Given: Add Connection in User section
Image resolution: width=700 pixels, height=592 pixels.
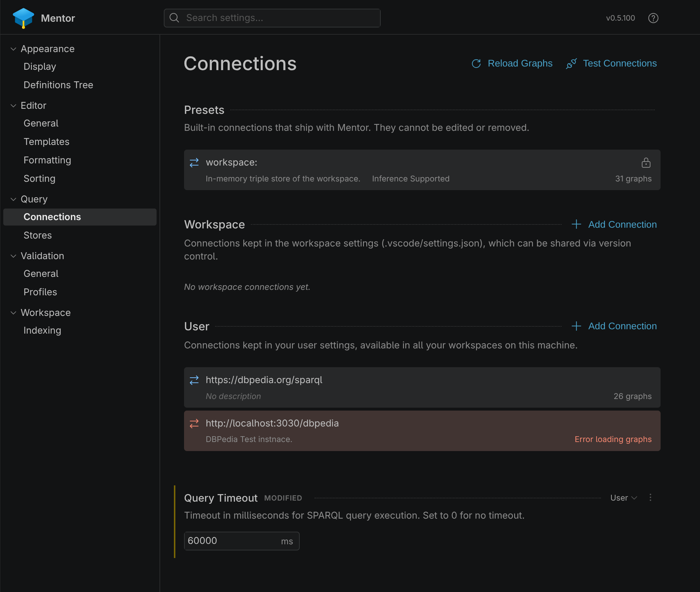Looking at the screenshot, I should click(x=622, y=326).
